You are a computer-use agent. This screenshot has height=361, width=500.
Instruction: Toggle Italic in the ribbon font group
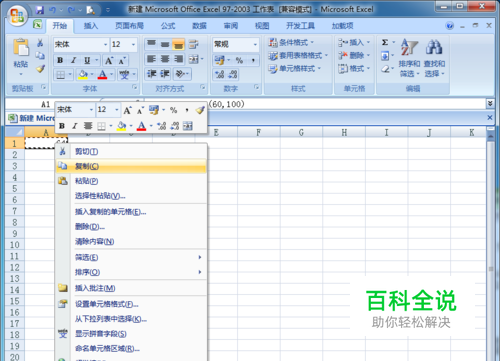[74, 60]
